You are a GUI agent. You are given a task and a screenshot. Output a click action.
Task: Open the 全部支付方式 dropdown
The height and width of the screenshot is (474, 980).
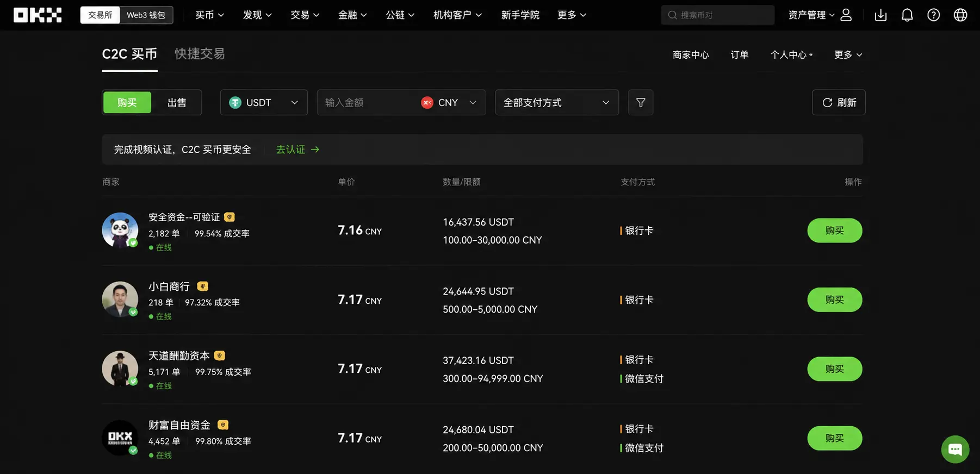coord(557,102)
